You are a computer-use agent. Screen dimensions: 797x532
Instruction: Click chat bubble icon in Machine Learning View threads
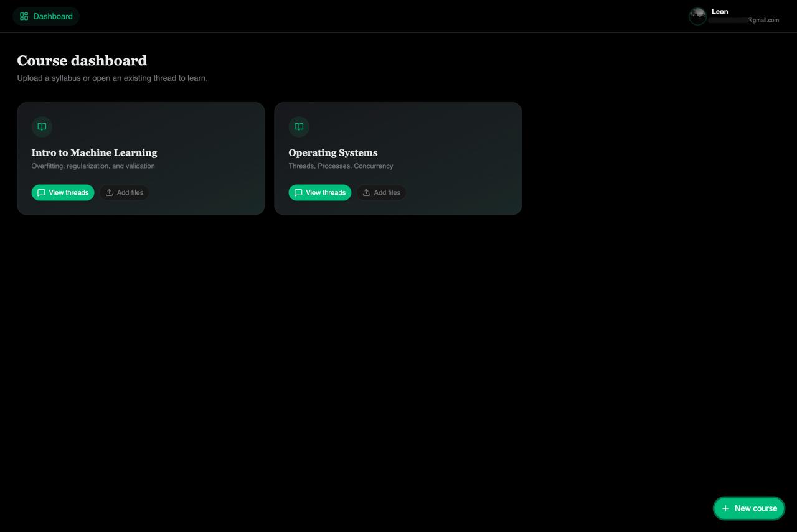pyautogui.click(x=41, y=193)
